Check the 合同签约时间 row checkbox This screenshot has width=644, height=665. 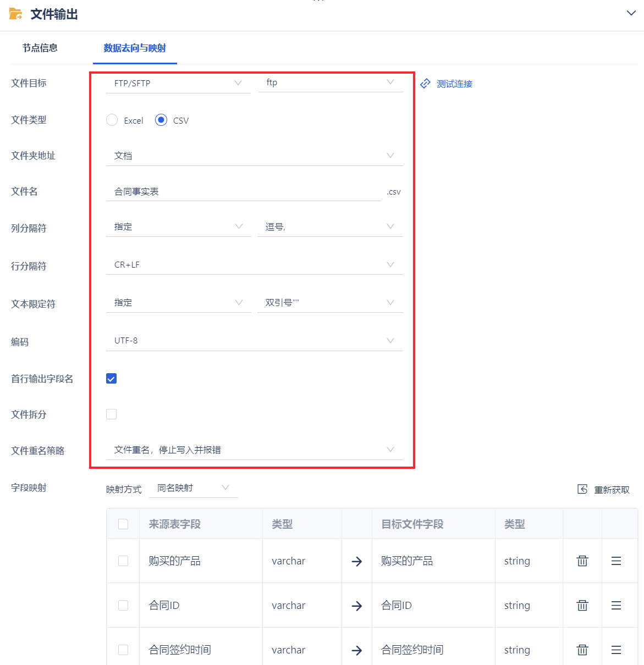click(x=123, y=650)
